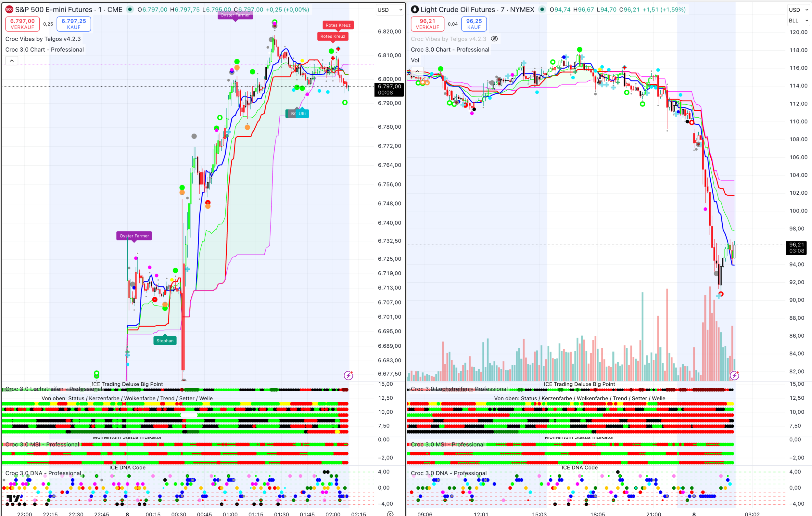Toggle visibility eye for Croc Vibes indicator
Image resolution: width=812 pixels, height=516 pixels.
[x=494, y=39]
